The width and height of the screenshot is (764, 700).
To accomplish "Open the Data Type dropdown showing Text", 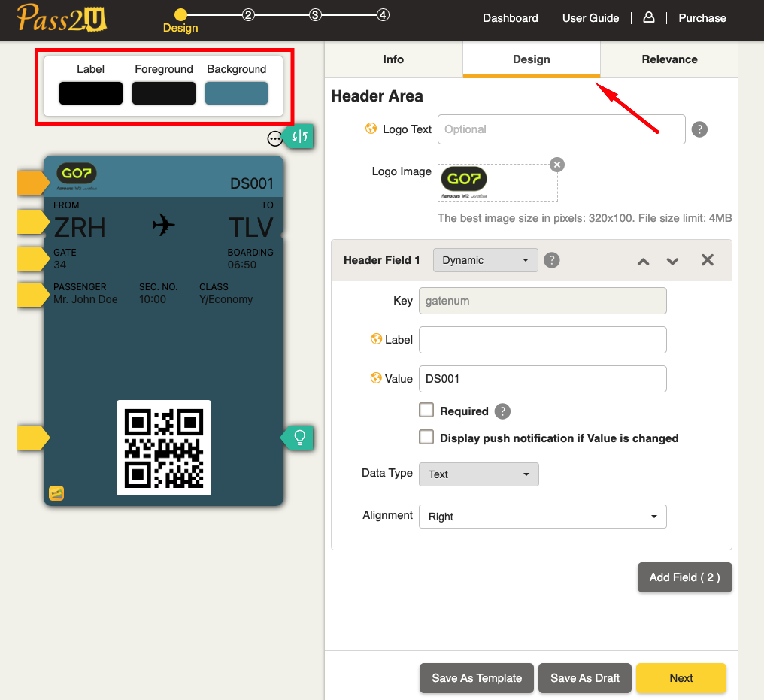I will [478, 474].
